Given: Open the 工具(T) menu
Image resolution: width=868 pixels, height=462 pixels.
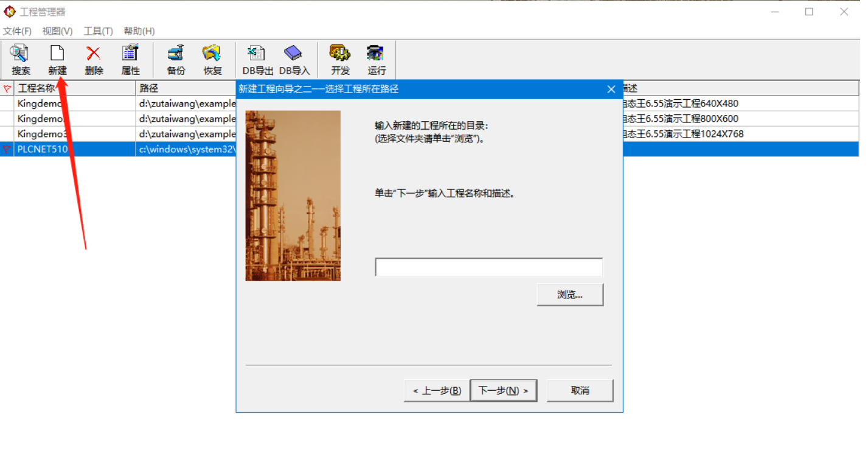Looking at the screenshot, I should 98,31.
